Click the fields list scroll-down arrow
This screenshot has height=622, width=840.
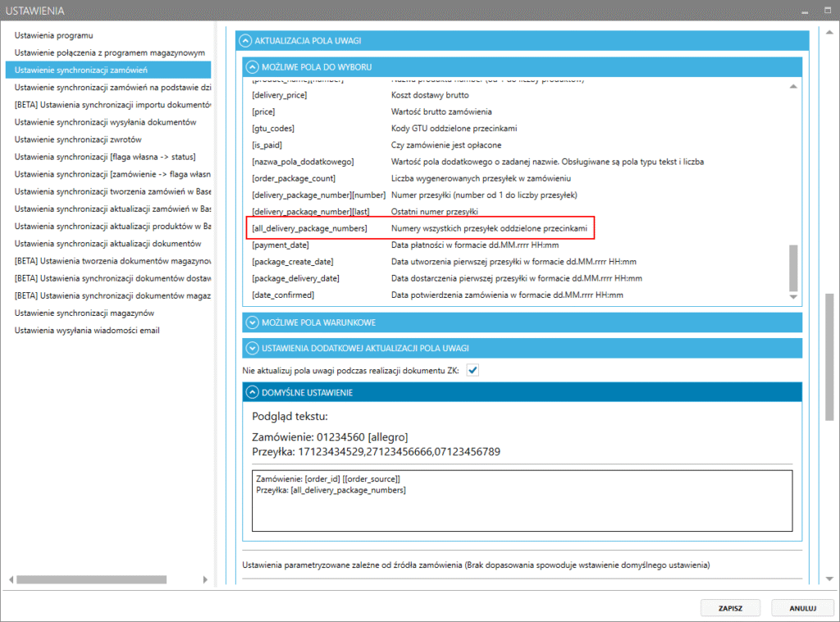pyautogui.click(x=793, y=298)
